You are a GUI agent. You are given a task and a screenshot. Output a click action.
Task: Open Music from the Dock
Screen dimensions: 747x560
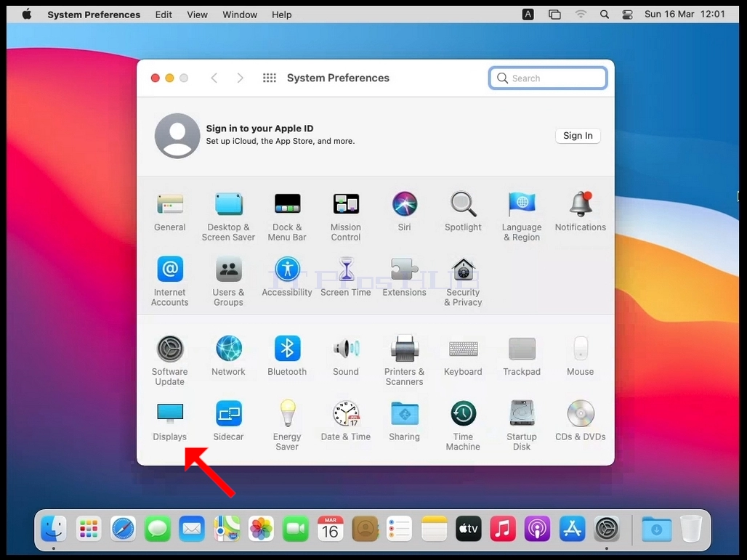tap(503, 529)
